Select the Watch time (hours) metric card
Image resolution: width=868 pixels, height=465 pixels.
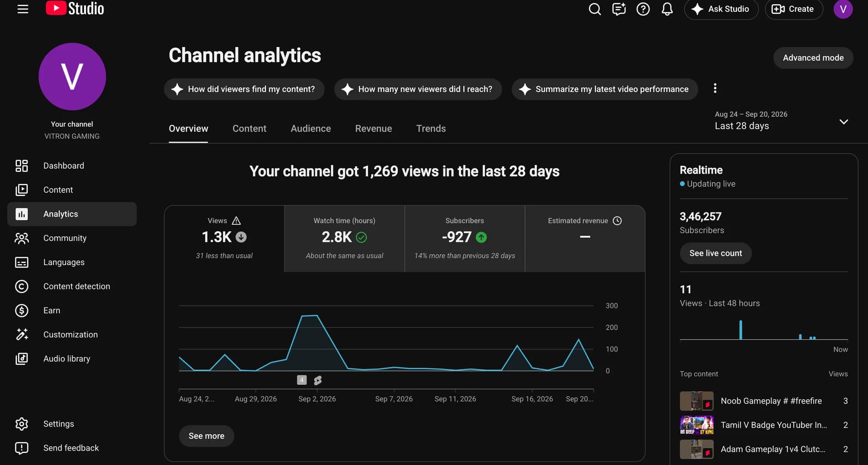(344, 239)
